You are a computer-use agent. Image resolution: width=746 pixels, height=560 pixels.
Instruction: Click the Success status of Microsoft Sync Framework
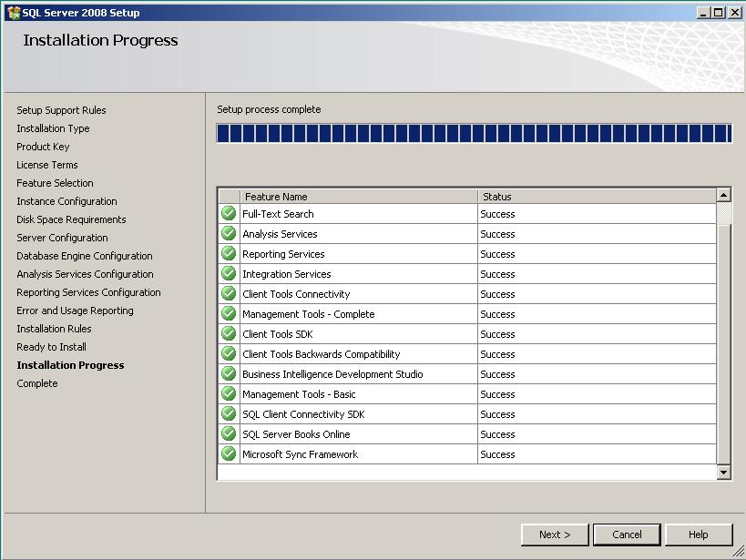click(x=497, y=454)
